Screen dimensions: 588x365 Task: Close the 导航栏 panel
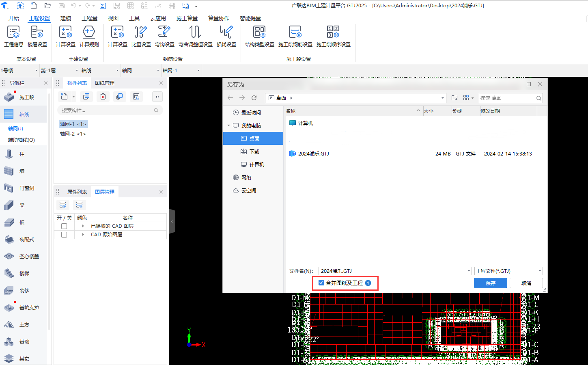pyautogui.click(x=46, y=83)
